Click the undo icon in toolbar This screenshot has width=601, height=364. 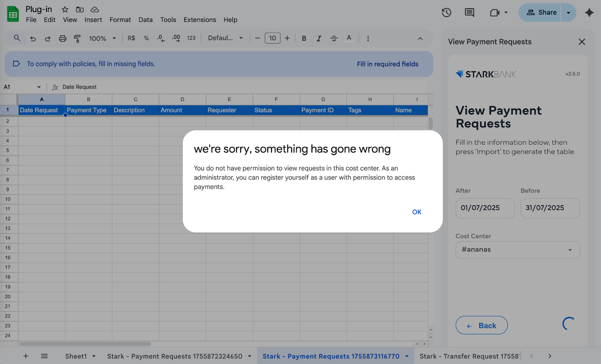(33, 38)
